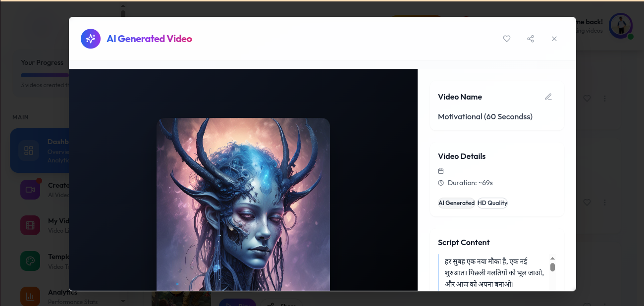Image resolution: width=644 pixels, height=306 pixels.
Task: Click the 'AI Generated Video' modal title
Action: click(149, 39)
